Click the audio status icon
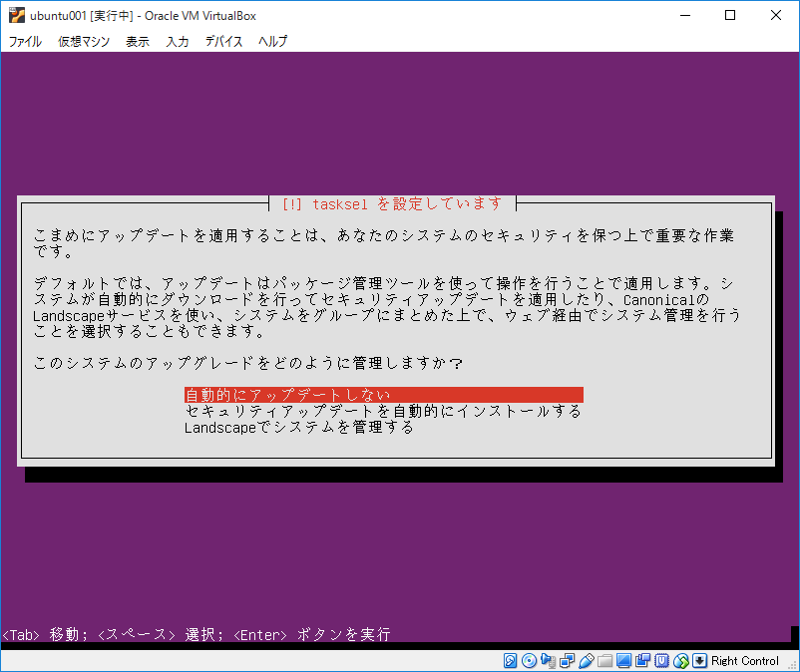 click(548, 660)
